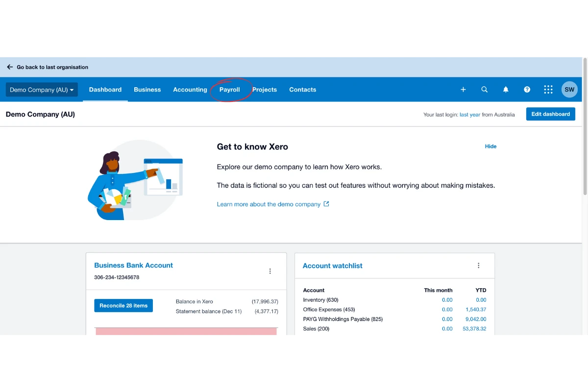The image size is (588, 392).
Task: Open the Projects menu
Action: coord(265,90)
